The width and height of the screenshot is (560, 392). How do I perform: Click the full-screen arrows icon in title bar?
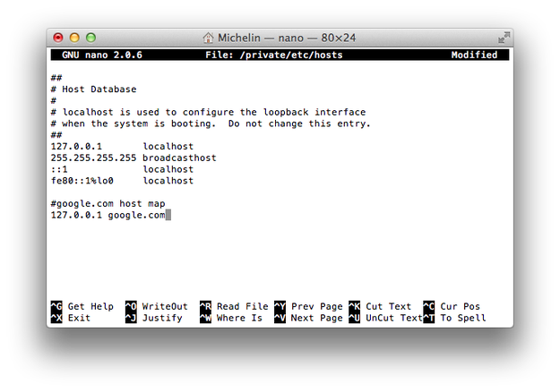pyautogui.click(x=504, y=37)
